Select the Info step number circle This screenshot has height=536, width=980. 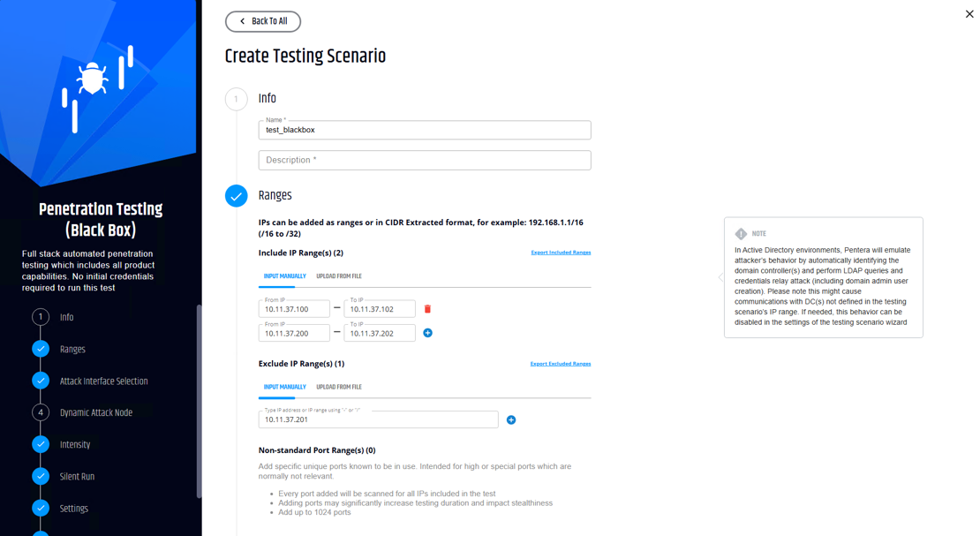click(236, 99)
